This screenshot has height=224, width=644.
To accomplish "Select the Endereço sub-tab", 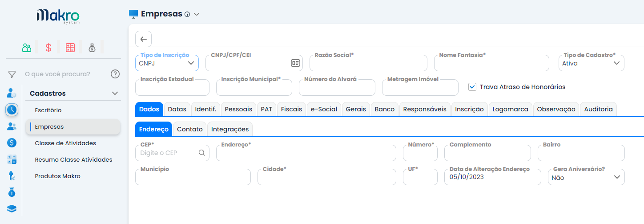I will [153, 129].
